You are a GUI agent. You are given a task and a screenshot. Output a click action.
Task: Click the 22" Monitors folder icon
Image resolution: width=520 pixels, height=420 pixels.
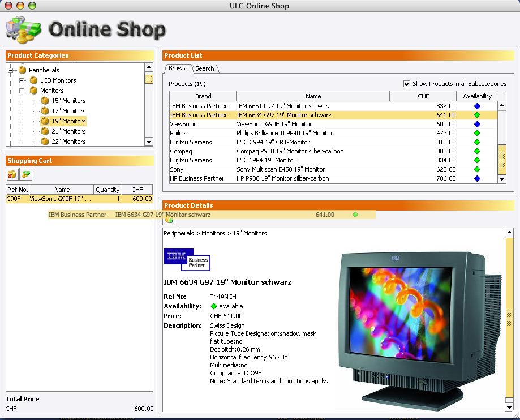click(x=45, y=142)
